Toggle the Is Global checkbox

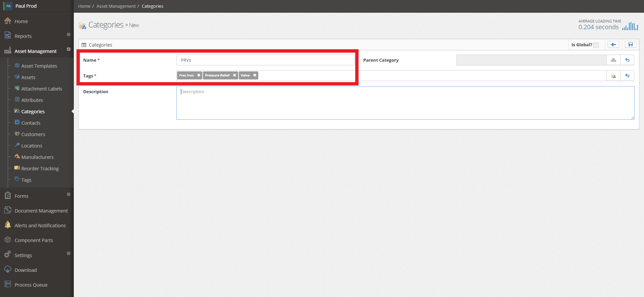click(596, 45)
